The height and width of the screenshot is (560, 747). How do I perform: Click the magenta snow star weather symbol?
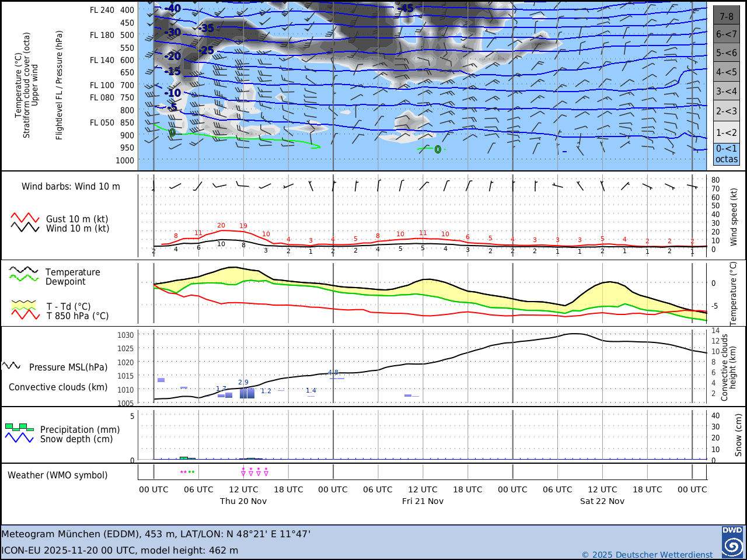[x=184, y=472]
